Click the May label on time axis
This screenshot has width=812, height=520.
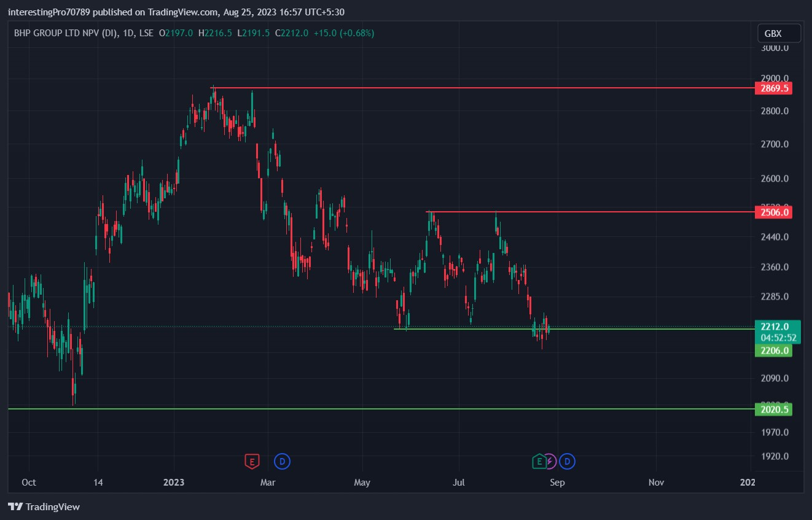[362, 482]
